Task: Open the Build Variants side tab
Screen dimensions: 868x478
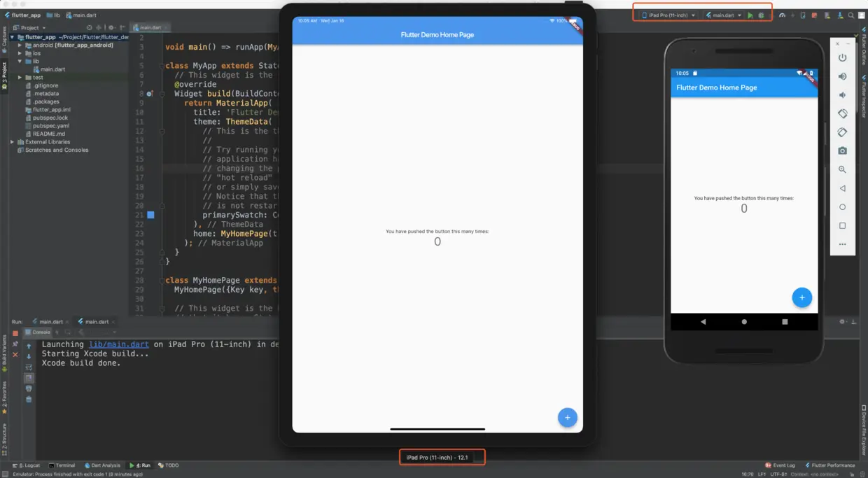Action: click(x=4, y=353)
